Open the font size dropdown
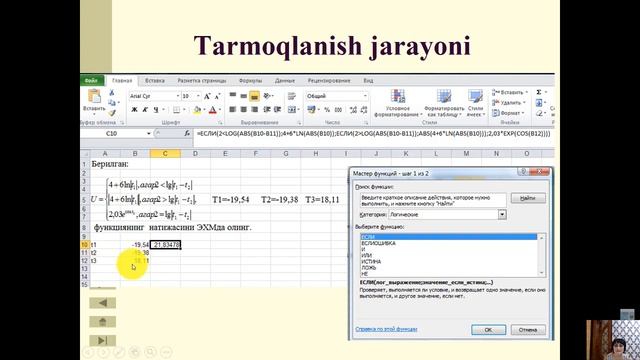Image resolution: width=640 pixels, height=360 pixels. coord(198,96)
